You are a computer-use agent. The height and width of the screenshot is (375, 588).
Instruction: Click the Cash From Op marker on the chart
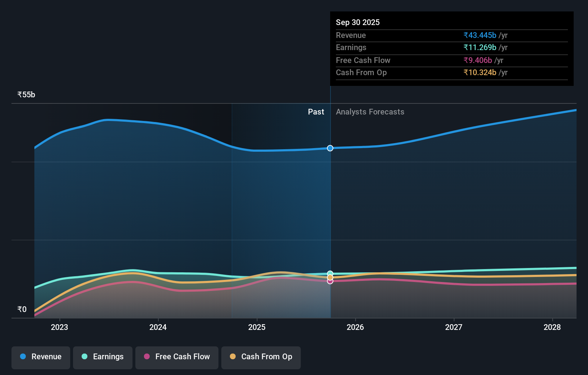[x=330, y=277]
